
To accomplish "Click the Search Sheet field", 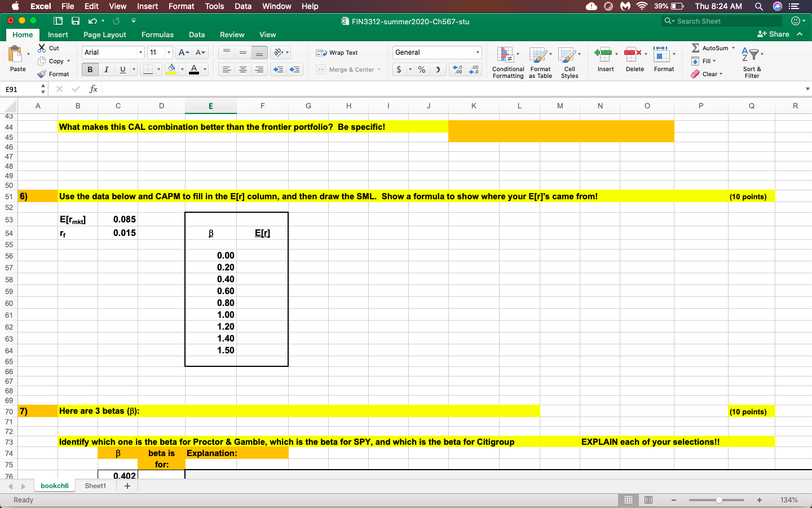I will [x=722, y=21].
